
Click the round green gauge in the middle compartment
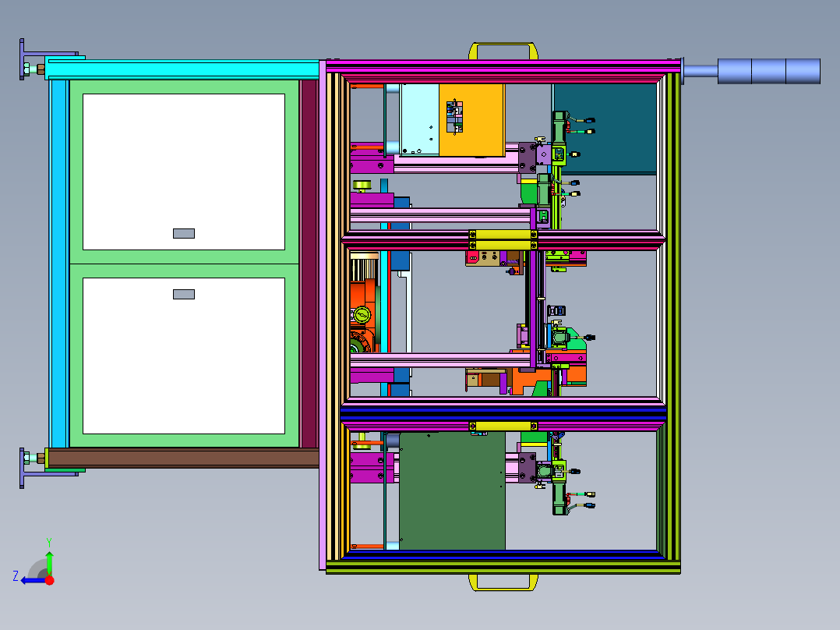[x=361, y=315]
